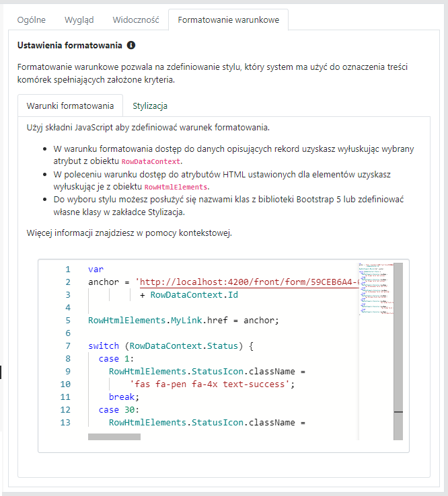Switch to the Ogólne tab

32,20
